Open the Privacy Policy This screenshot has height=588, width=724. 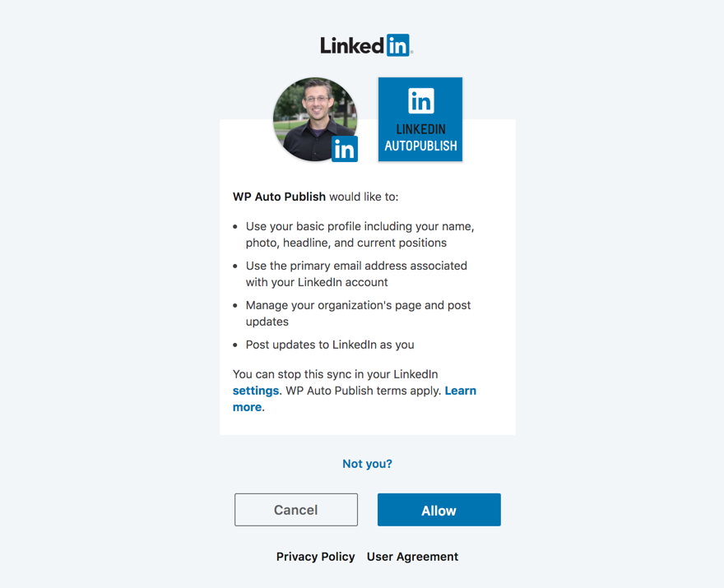[315, 557]
